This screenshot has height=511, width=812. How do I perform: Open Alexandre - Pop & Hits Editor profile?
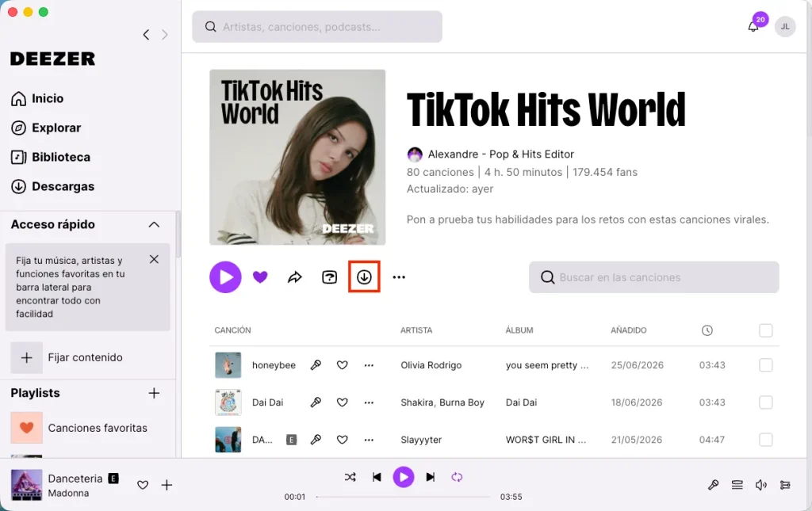click(501, 154)
